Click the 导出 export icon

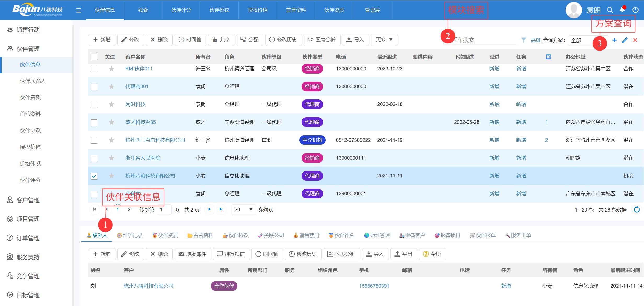(x=404, y=254)
